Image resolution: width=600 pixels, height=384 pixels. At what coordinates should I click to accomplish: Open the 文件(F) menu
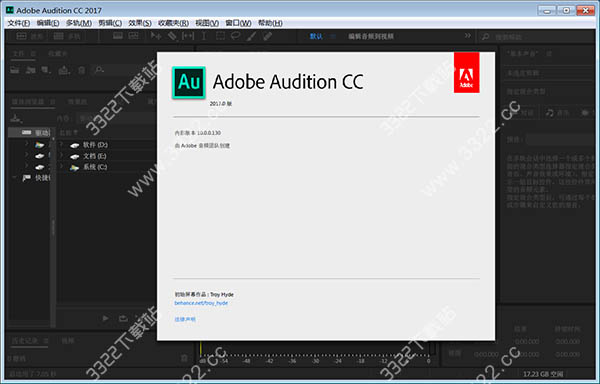(19, 23)
